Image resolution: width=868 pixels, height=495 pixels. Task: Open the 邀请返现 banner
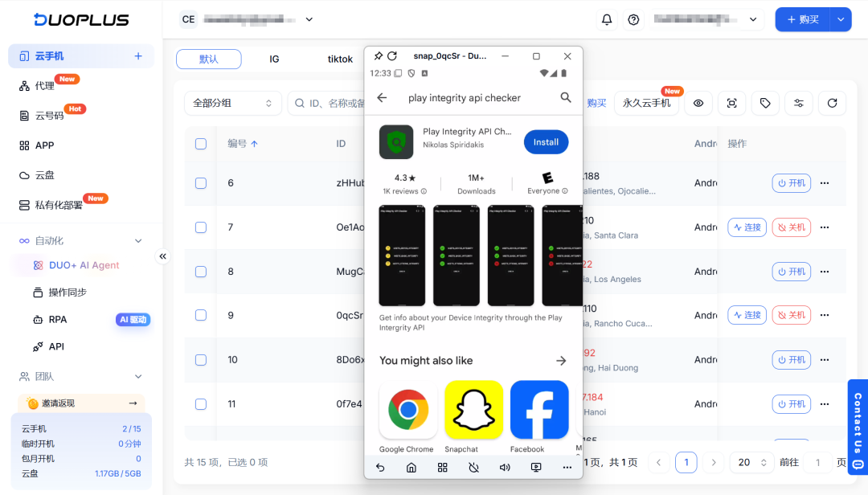pos(81,403)
